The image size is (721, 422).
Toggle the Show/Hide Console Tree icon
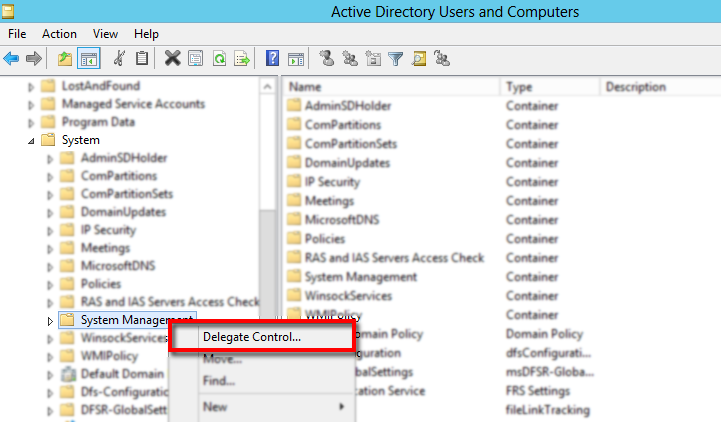click(x=88, y=59)
